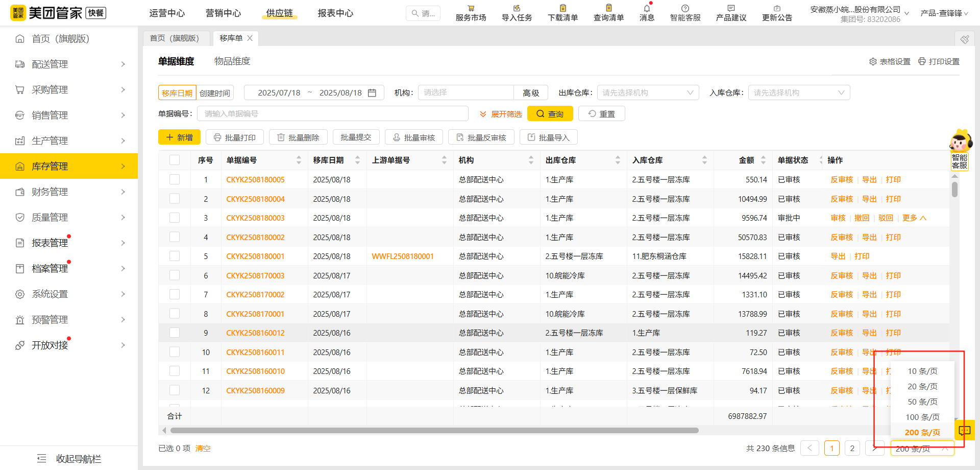Image resolution: width=980 pixels, height=470 pixels.
Task: Open the 服务市场 marketplace icon
Action: pyautogui.click(x=470, y=13)
